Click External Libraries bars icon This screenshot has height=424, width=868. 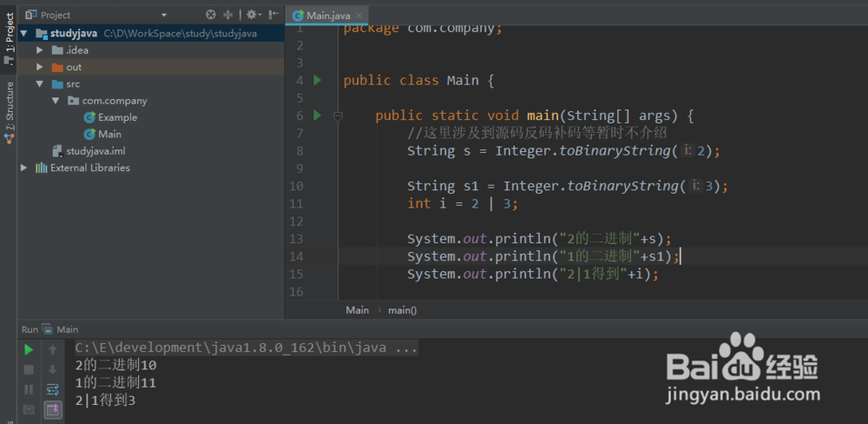click(42, 168)
